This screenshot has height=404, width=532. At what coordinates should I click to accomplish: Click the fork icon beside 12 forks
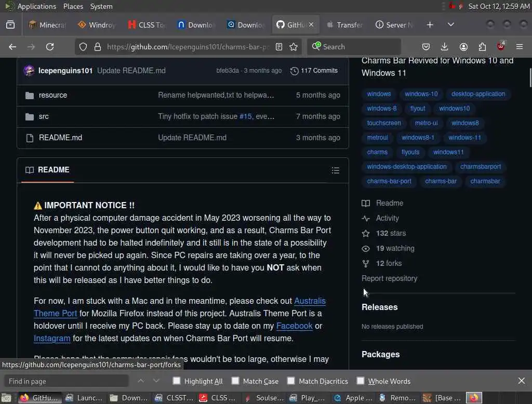tap(366, 264)
